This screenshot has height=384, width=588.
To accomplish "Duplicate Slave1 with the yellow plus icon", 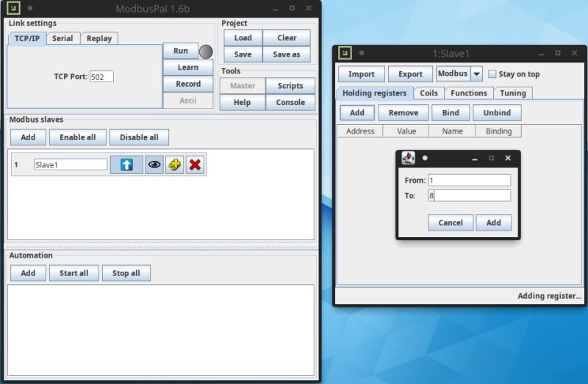I will pyautogui.click(x=174, y=164).
